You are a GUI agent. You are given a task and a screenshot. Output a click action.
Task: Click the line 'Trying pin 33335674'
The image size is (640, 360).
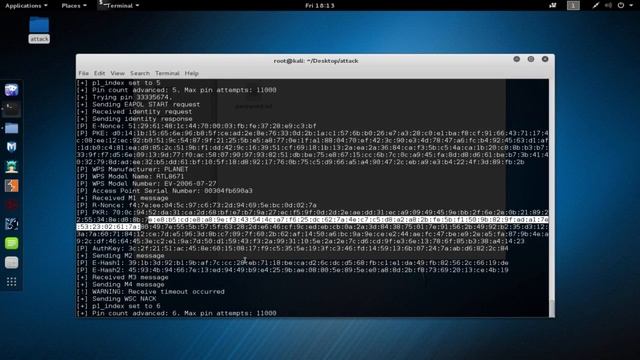[124, 97]
